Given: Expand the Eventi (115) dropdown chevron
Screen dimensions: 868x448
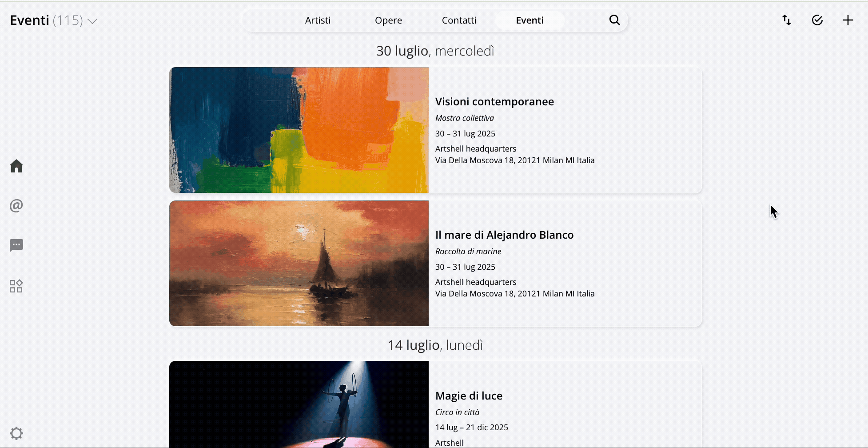Looking at the screenshot, I should [92, 21].
